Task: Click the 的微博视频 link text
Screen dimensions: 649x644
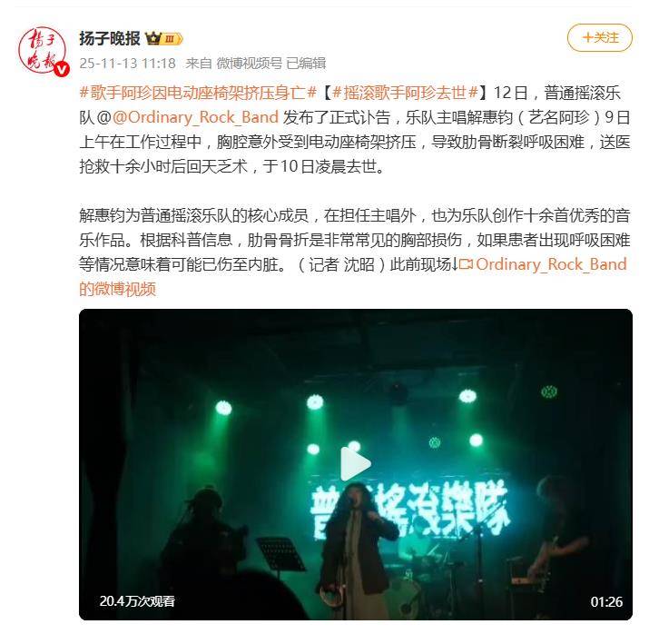Action: 118,289
